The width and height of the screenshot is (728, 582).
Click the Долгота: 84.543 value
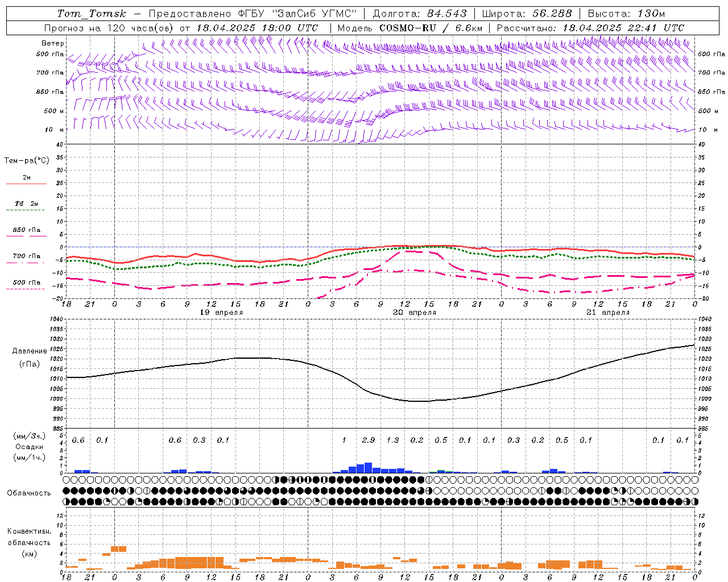click(420, 14)
